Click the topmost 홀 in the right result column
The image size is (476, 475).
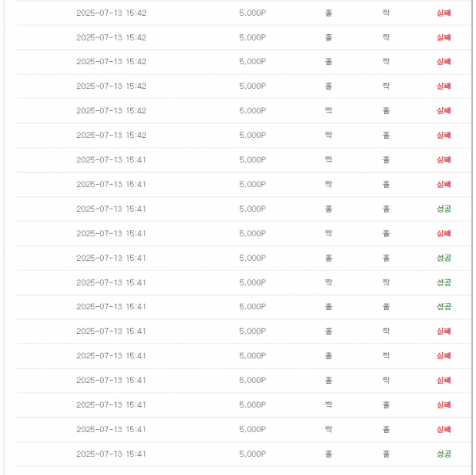tap(386, 110)
